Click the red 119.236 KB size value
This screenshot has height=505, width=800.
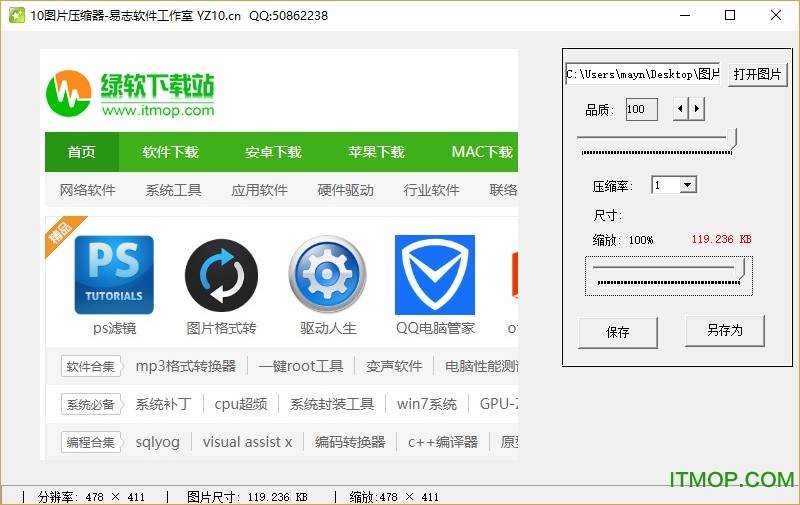click(721, 239)
